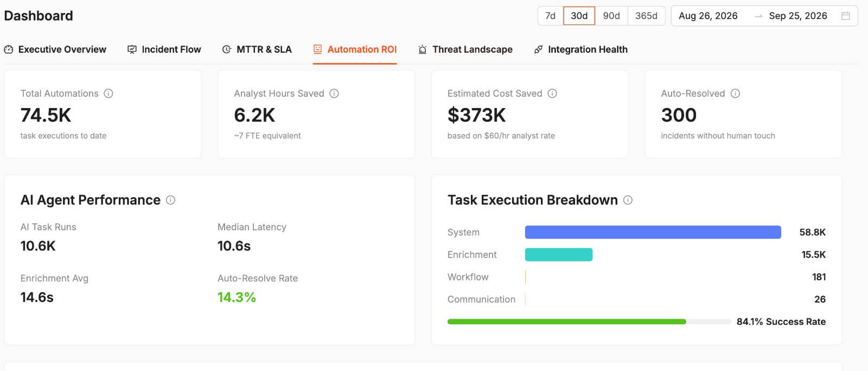The height and width of the screenshot is (371, 868).
Task: Click the start date Aug 26, 2026
Action: click(708, 16)
